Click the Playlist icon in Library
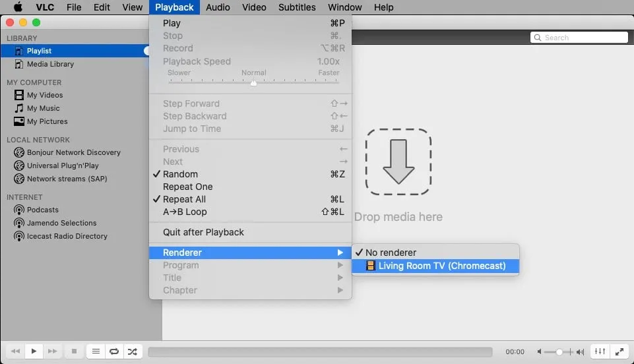This screenshot has height=364, width=634. click(x=18, y=51)
